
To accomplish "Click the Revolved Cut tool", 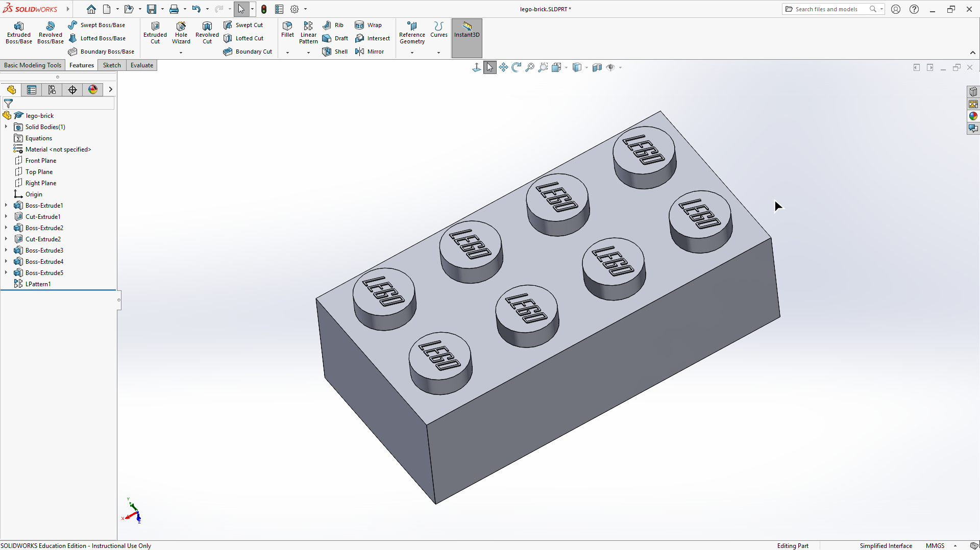I will pyautogui.click(x=207, y=33).
